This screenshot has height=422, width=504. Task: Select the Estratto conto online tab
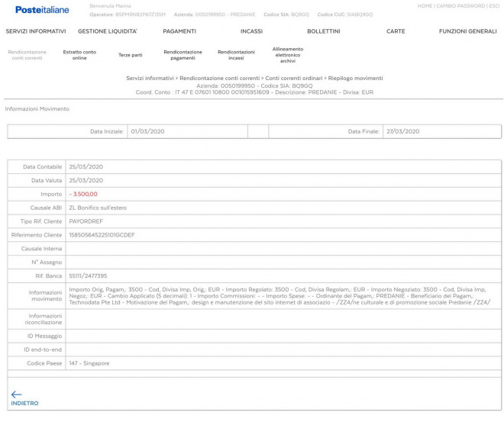pos(79,55)
